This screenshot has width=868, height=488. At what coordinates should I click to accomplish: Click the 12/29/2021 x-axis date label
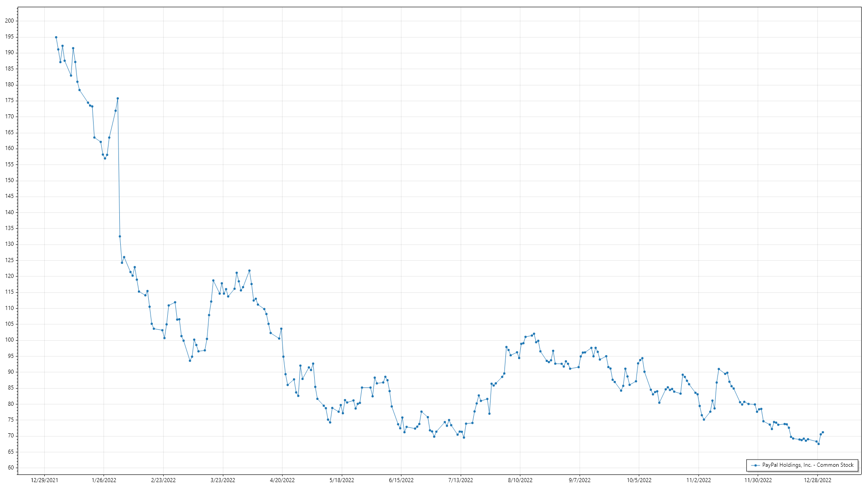[x=44, y=480]
